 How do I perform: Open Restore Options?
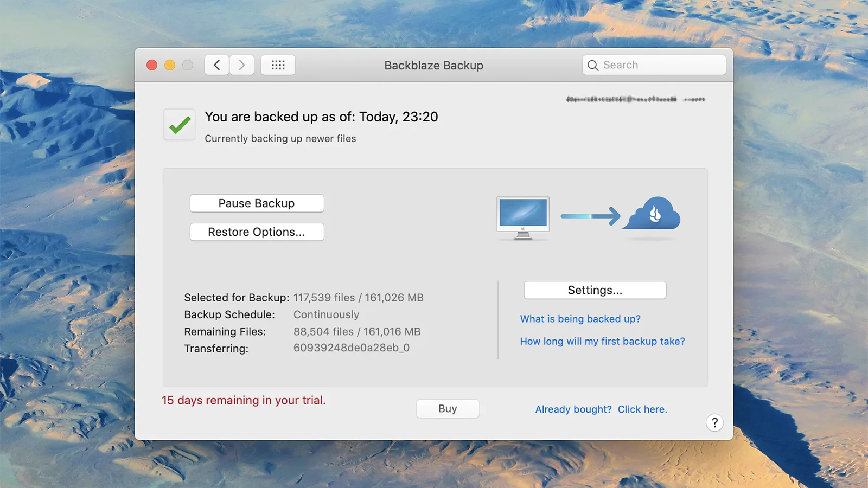coord(257,232)
